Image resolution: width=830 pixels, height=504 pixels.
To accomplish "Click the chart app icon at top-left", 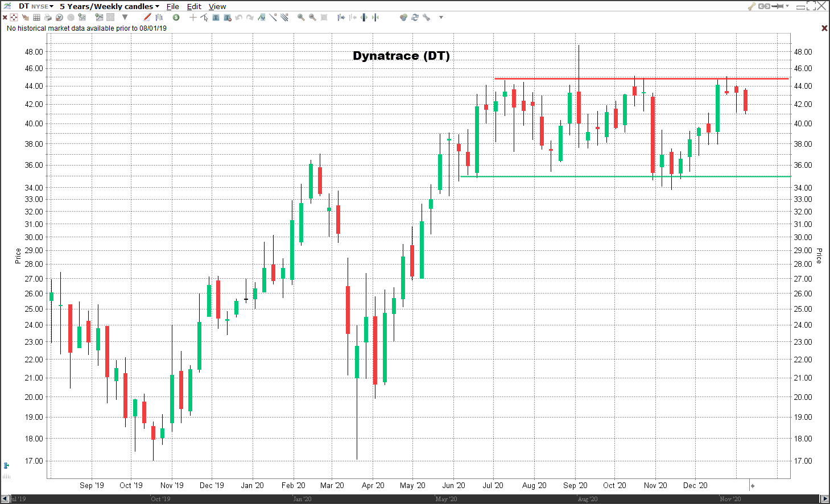I will point(7,6).
